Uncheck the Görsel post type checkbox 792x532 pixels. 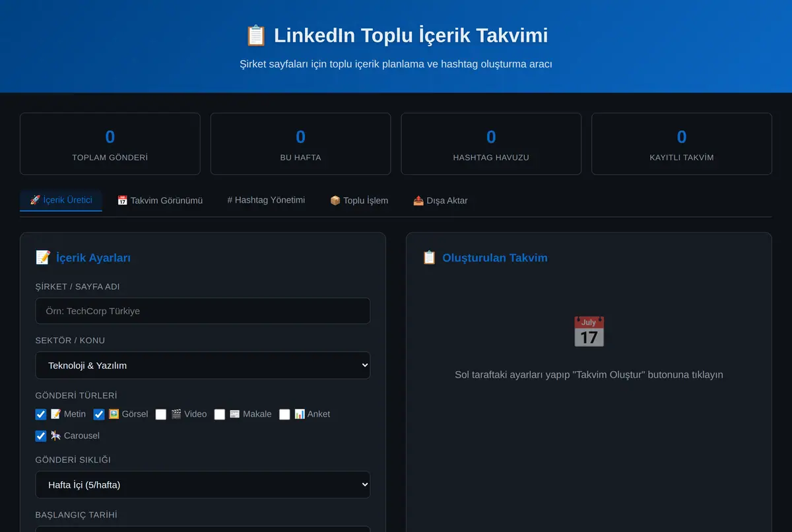click(x=99, y=415)
